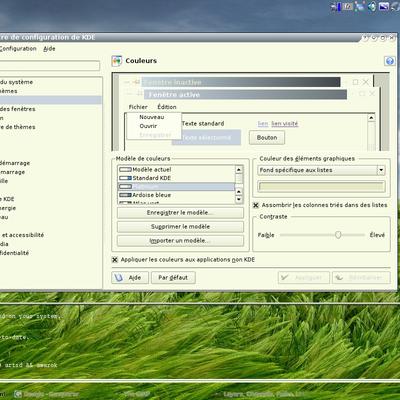
Task: Click the 'lien visité' link in preview
Action: [x=285, y=124]
